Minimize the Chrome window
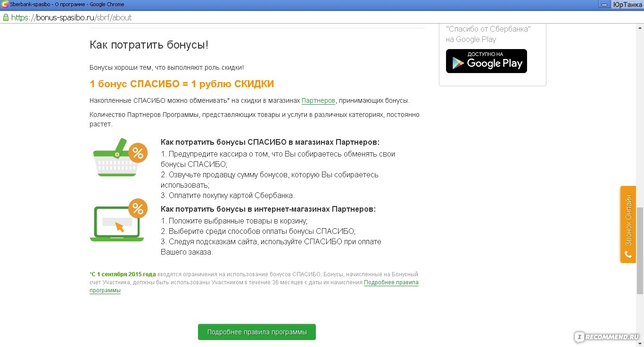This screenshot has height=347, width=644. tap(604, 4)
